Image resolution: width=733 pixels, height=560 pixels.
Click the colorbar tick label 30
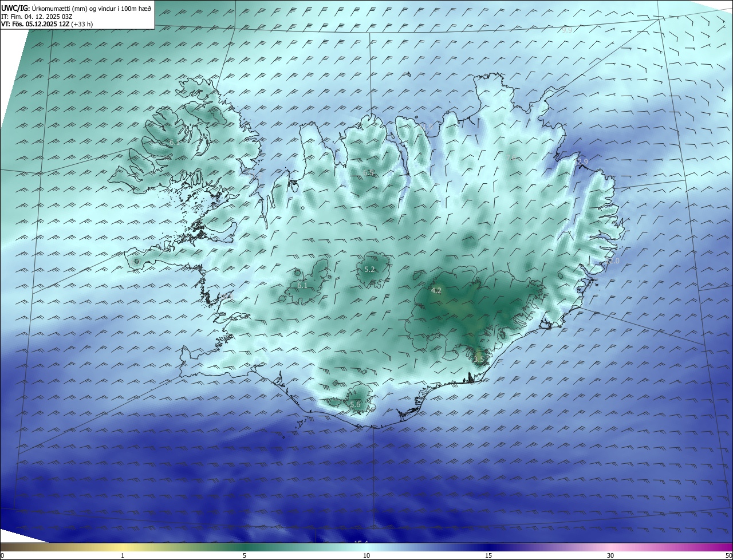(610, 555)
